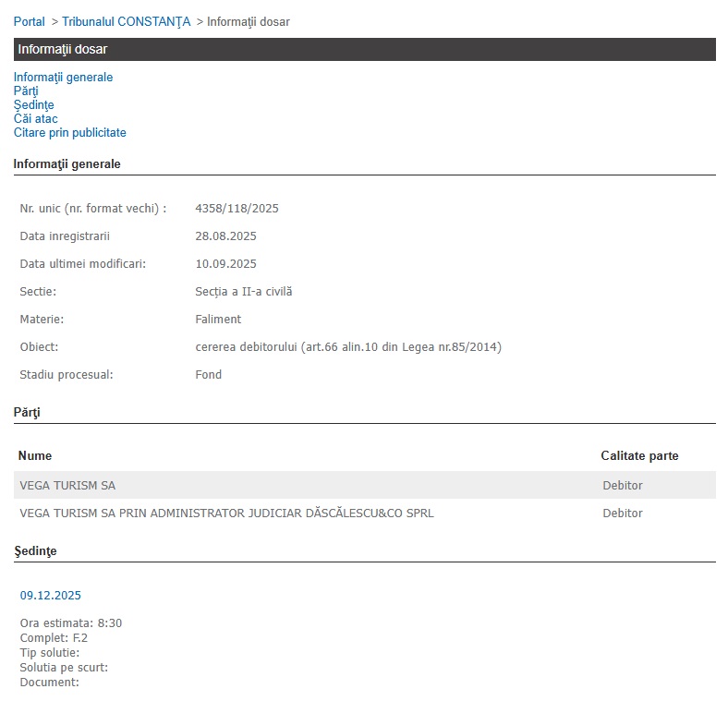Click Secția a II-a civilă value

click(x=244, y=292)
